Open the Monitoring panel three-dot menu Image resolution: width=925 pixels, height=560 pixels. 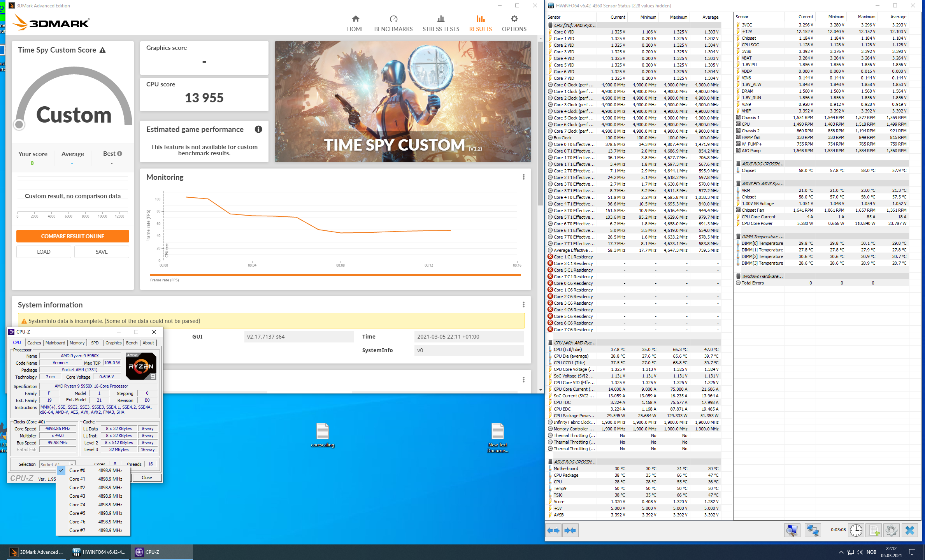(523, 177)
